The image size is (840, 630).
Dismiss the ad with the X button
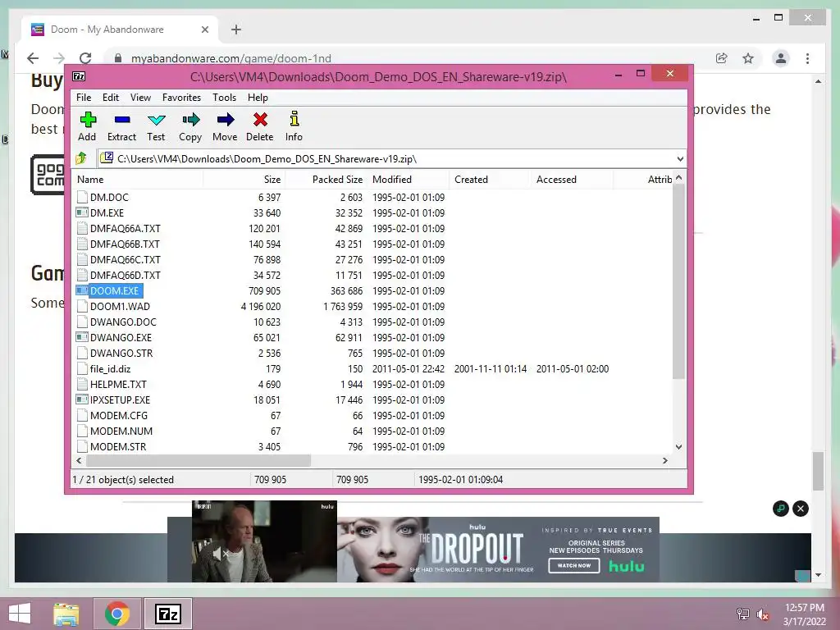tap(801, 509)
